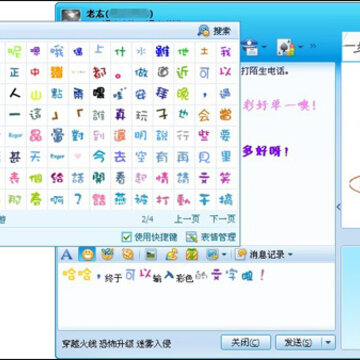Click the screen capture icon
This screenshot has width=360, height=360.
tap(212, 255)
